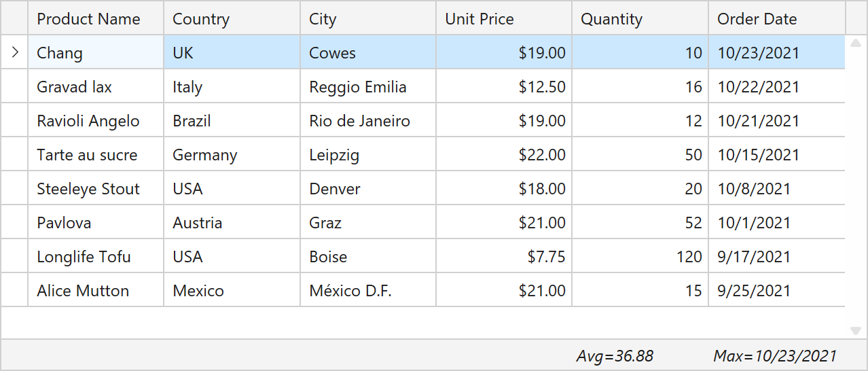Screen dimensions: 868x371
Task: Click the City column header
Action: pos(367,19)
